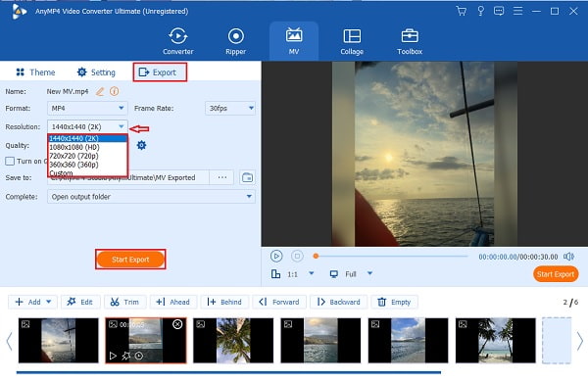Choose 360x360 (360p) resolution option
Screen dimensions: 588x382
(87, 165)
